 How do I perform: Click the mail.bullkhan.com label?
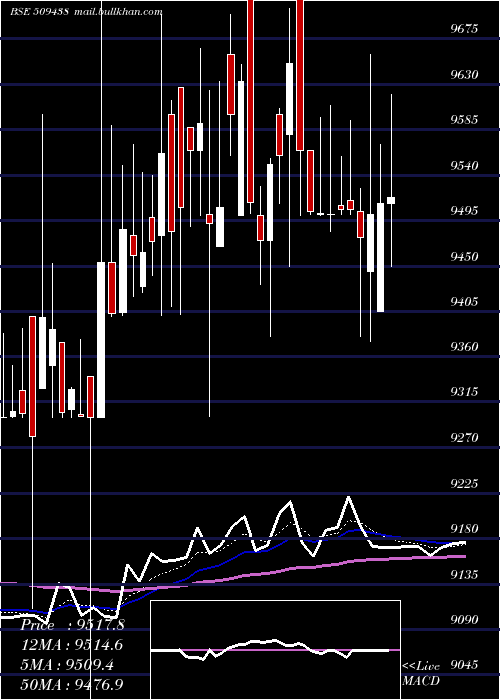tap(118, 12)
